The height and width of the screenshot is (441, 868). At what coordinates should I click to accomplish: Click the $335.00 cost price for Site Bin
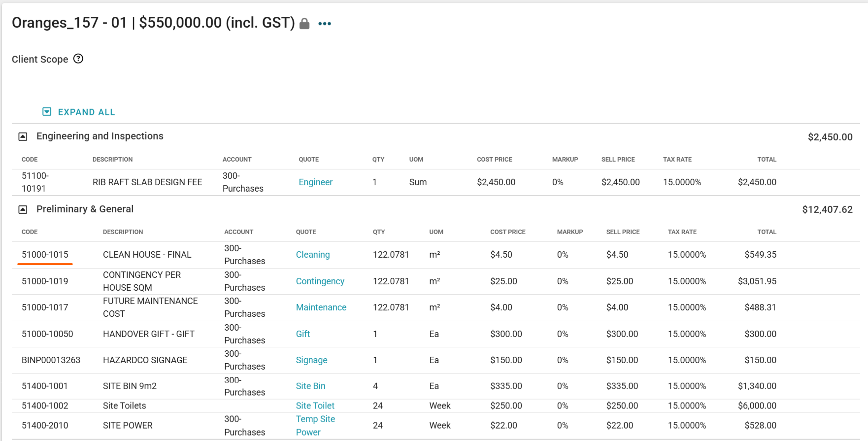(506, 386)
